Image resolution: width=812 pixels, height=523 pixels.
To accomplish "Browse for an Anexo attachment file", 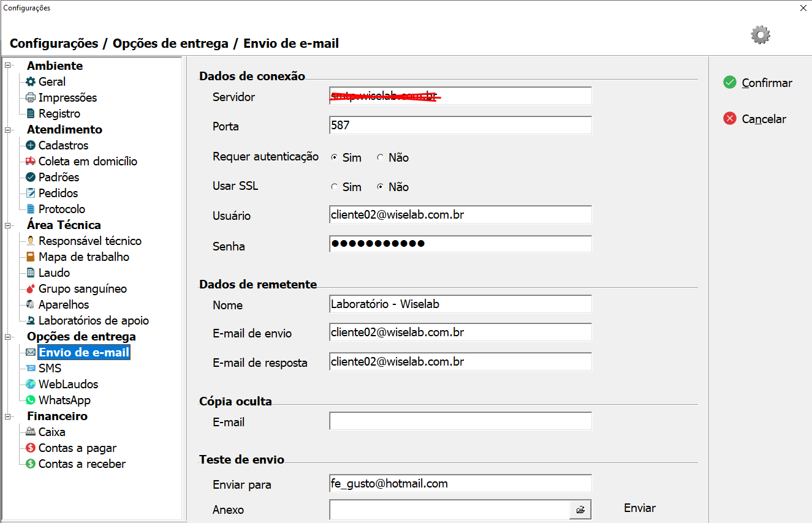I will pos(581,510).
